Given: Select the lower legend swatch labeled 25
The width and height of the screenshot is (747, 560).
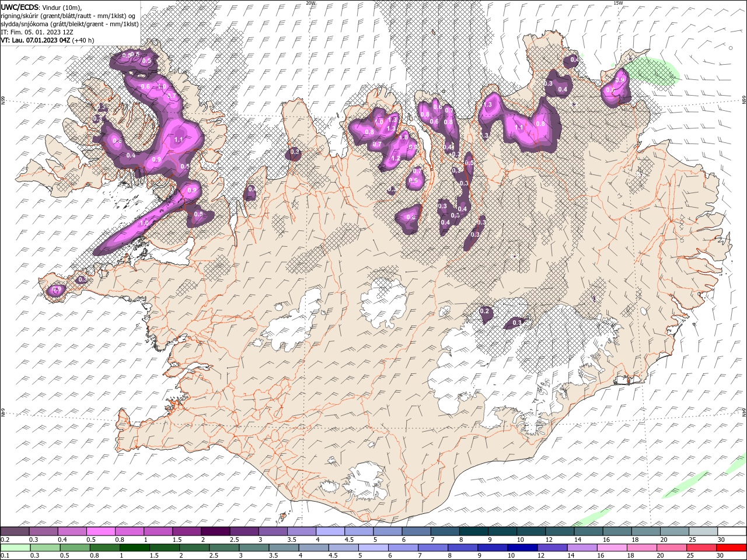Looking at the screenshot, I should (x=700, y=548).
